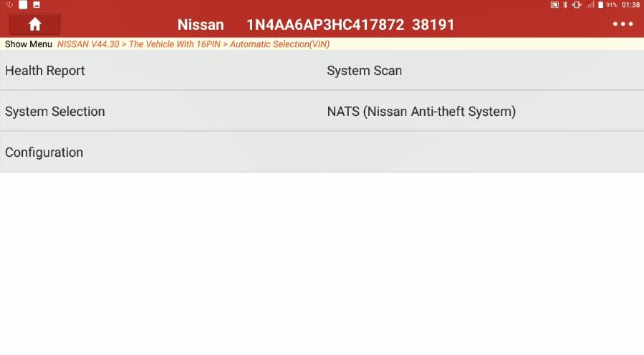Open NATS (Nissan Anti-theft System)
The height and width of the screenshot is (355, 644).
[x=483, y=111]
